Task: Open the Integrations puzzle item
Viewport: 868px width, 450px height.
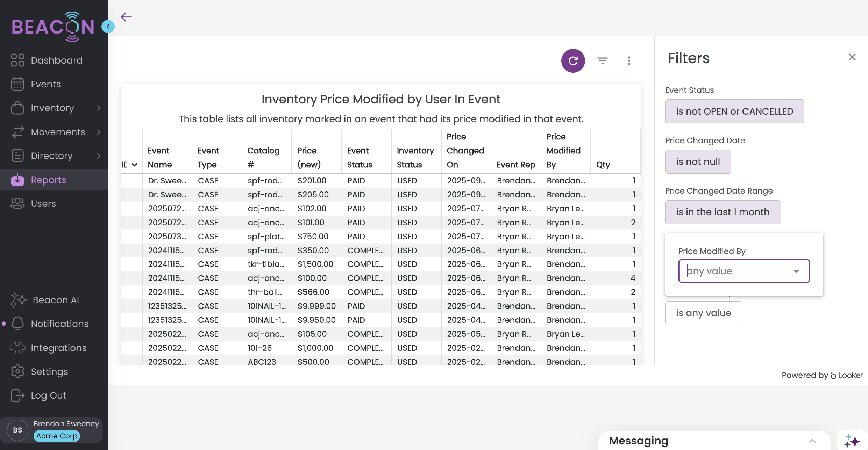Action: [x=58, y=348]
